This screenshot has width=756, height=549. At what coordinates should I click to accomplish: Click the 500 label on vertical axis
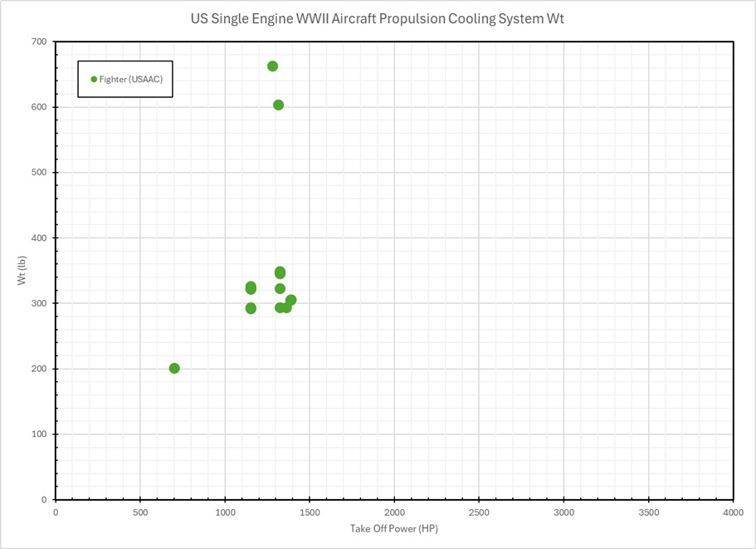[x=38, y=173]
